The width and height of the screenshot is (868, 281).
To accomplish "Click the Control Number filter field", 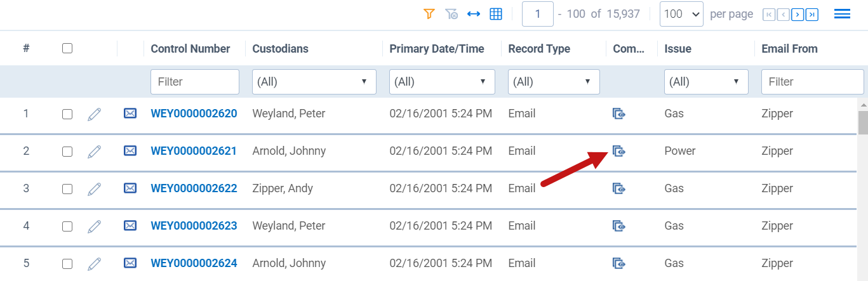I will [x=195, y=82].
